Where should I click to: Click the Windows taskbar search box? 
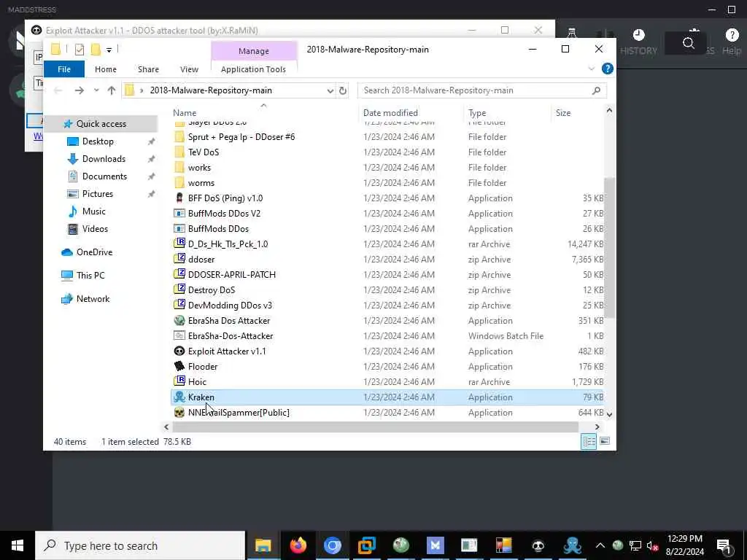[x=140, y=545]
